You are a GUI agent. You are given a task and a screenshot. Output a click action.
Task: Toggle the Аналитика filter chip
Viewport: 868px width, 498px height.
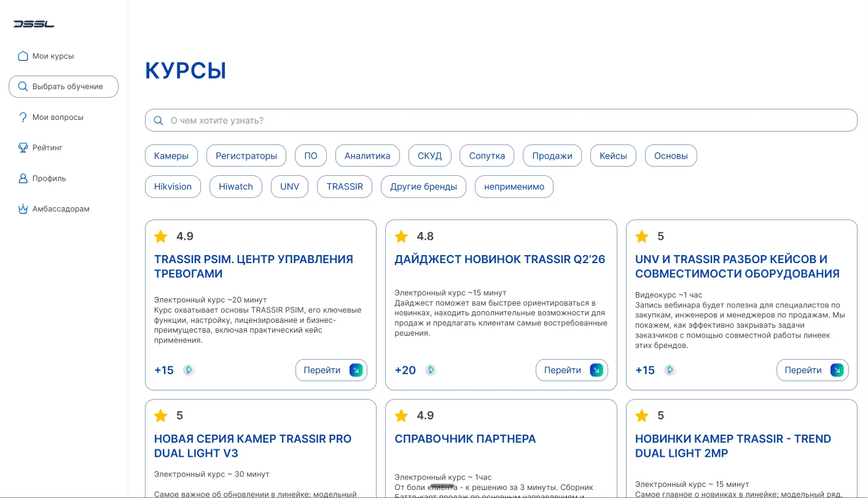click(367, 156)
